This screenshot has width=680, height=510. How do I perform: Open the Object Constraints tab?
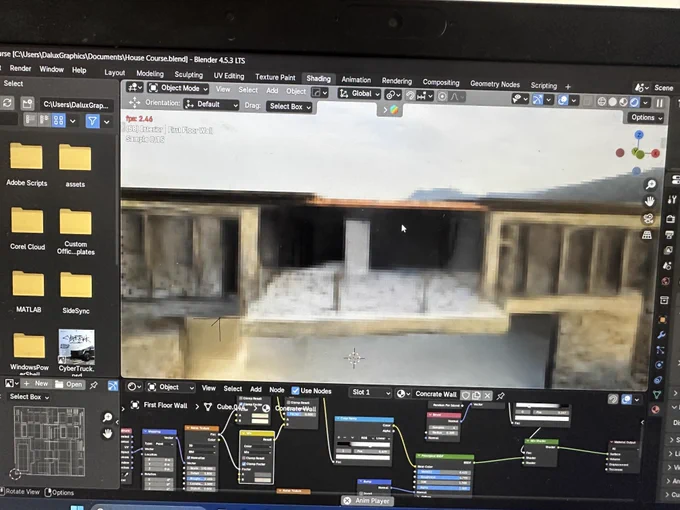[x=658, y=380]
